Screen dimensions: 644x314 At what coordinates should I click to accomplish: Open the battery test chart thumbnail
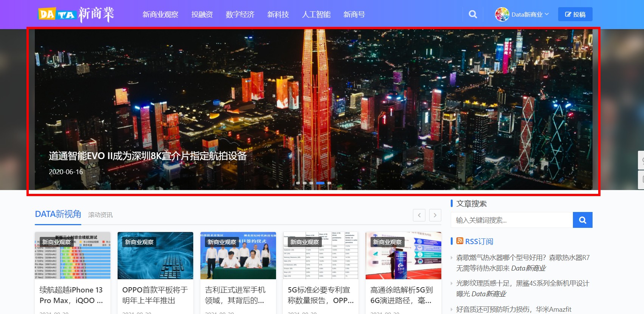point(73,255)
